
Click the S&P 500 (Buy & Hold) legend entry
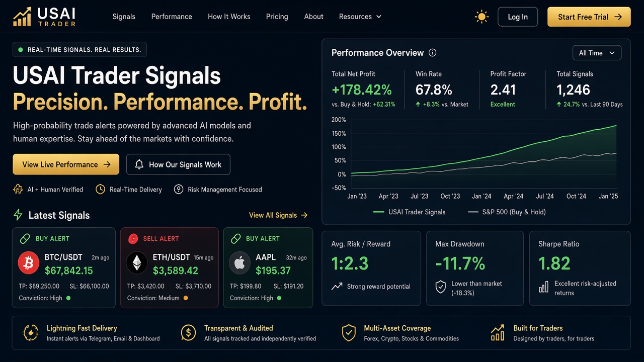(507, 212)
